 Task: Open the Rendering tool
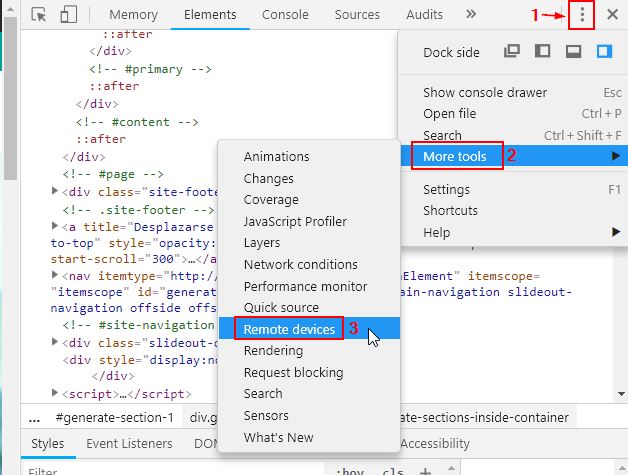click(309, 351)
